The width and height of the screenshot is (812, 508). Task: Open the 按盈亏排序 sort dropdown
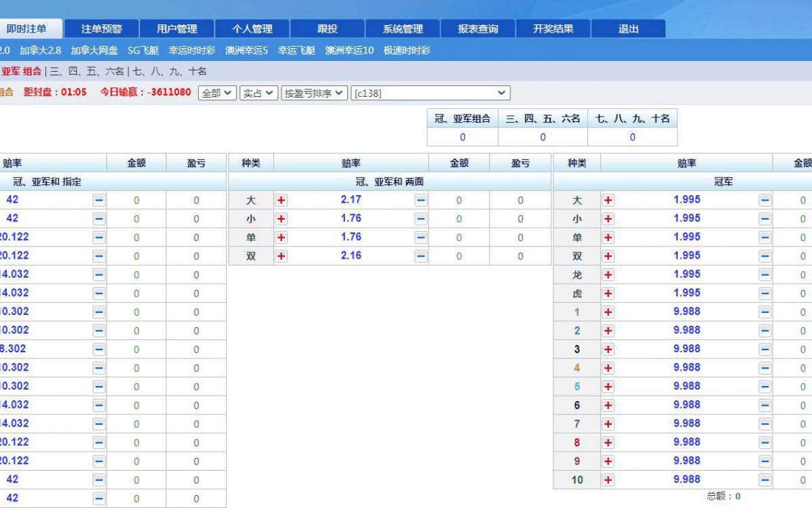(315, 93)
